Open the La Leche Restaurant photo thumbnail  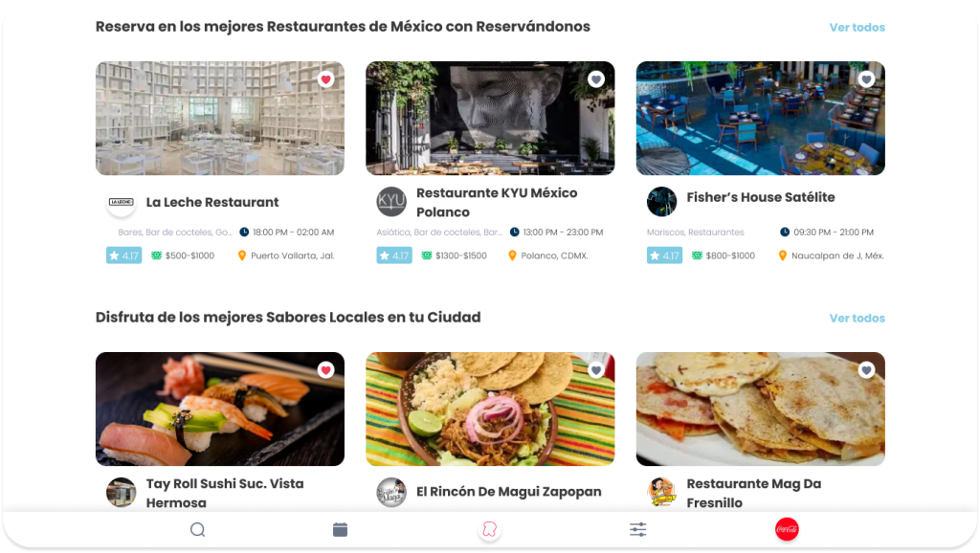[x=220, y=118]
